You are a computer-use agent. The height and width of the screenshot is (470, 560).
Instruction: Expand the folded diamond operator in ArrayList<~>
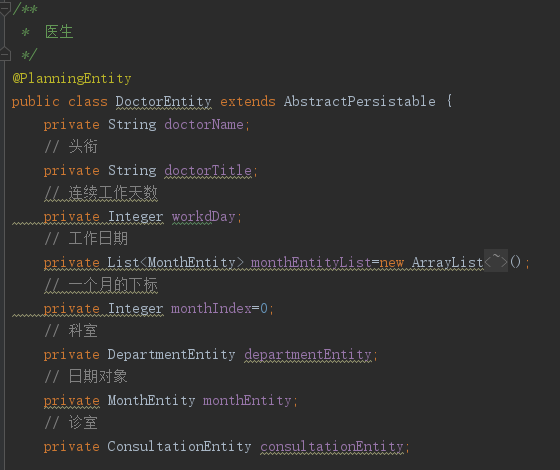(496, 261)
